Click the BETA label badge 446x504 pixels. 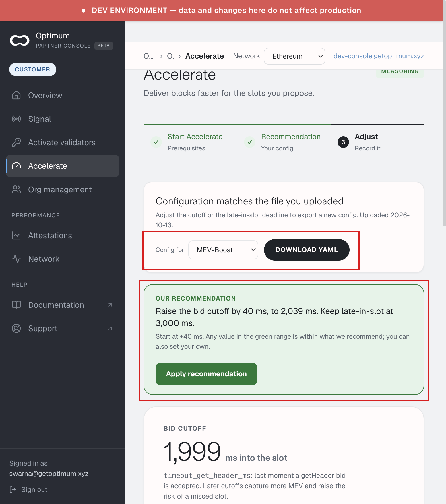tap(104, 46)
